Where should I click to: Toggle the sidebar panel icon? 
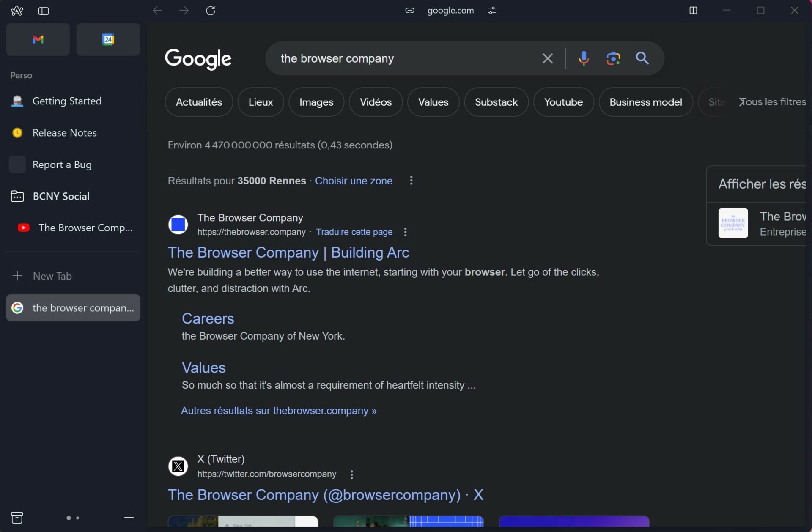[44, 11]
